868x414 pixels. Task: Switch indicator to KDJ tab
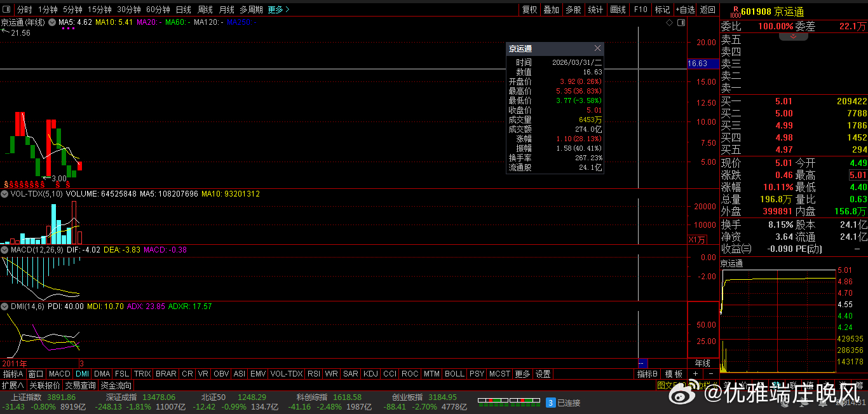(371, 374)
